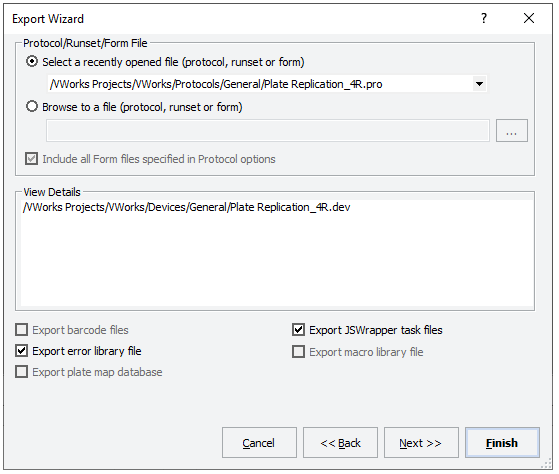Toggle Export plate map database checkbox

coord(21,372)
